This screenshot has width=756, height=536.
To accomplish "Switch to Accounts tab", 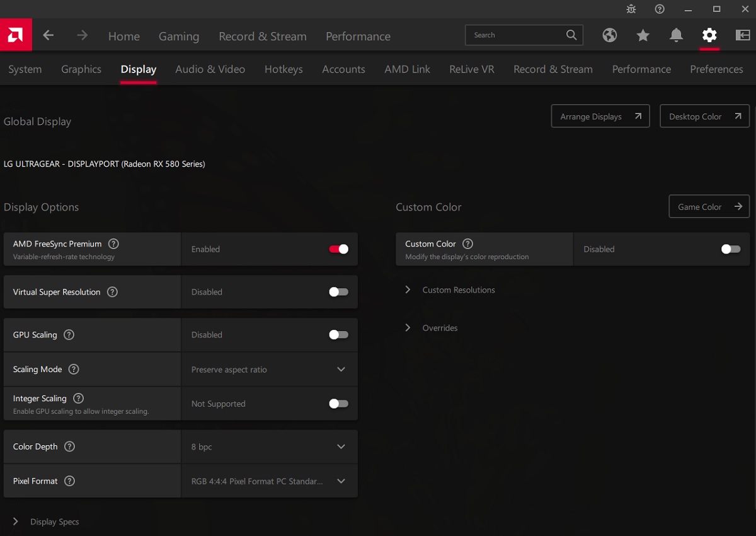I will pyautogui.click(x=343, y=69).
